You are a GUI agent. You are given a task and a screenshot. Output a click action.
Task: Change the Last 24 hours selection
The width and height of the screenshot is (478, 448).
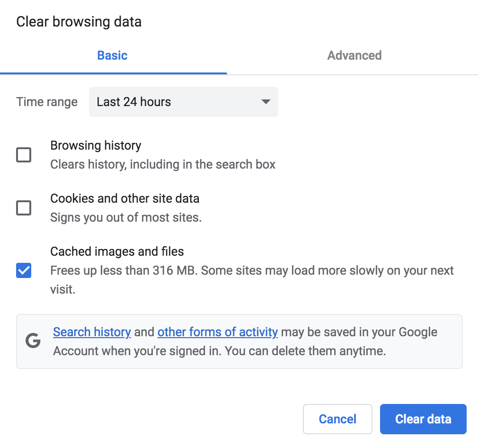pyautogui.click(x=183, y=102)
